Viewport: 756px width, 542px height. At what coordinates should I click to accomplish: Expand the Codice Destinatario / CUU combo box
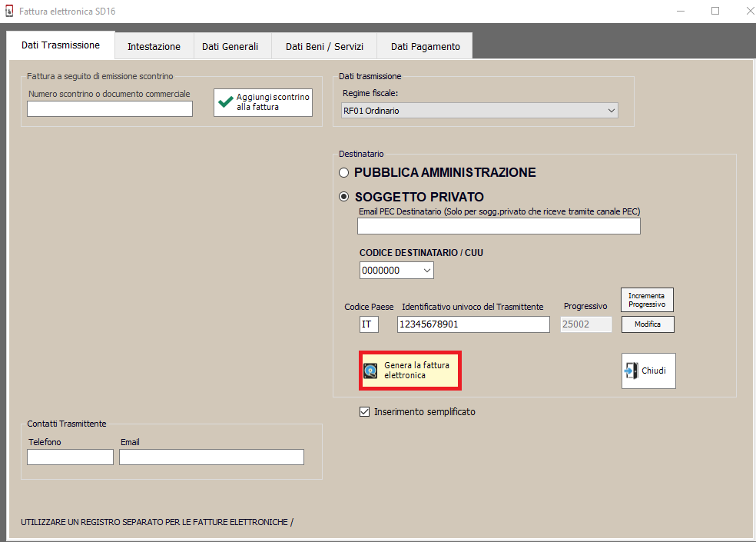(426, 271)
